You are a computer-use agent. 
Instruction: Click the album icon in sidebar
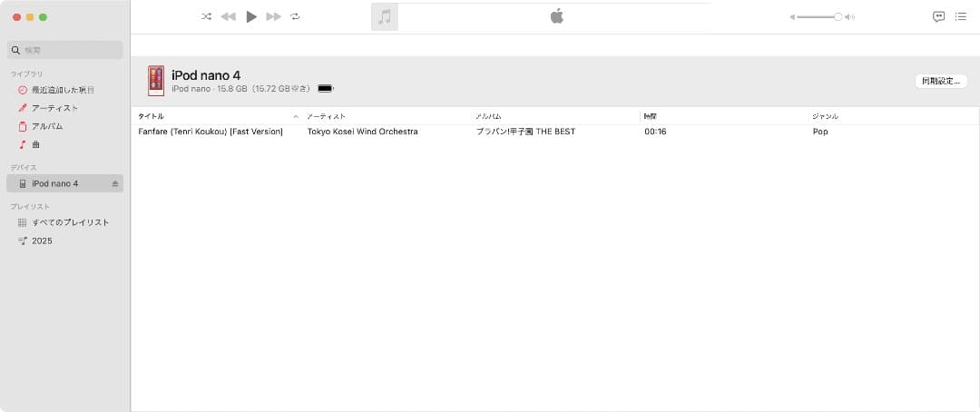[23, 126]
